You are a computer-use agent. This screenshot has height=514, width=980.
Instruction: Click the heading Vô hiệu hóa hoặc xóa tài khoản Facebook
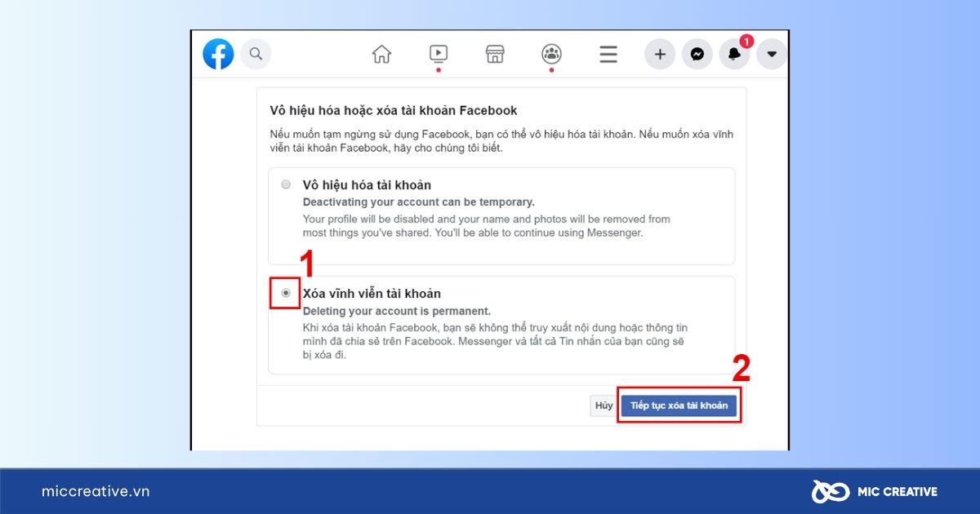tap(394, 110)
